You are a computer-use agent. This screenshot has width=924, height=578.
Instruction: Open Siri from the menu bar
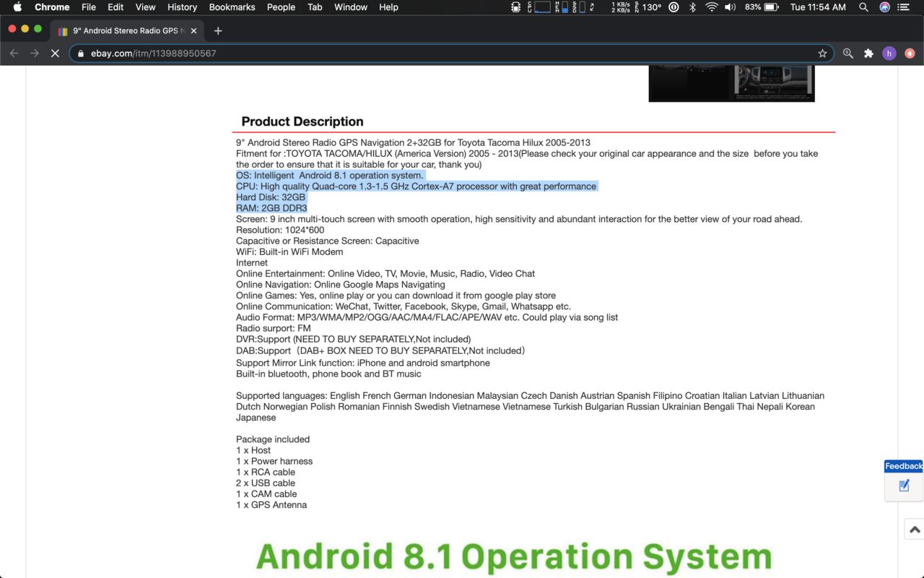click(x=884, y=7)
